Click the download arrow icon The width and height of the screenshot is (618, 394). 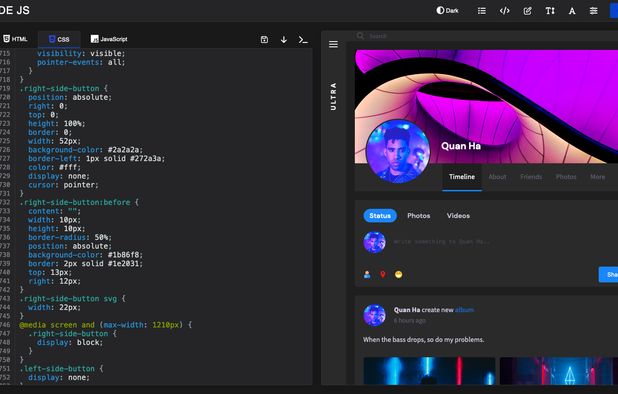(284, 39)
